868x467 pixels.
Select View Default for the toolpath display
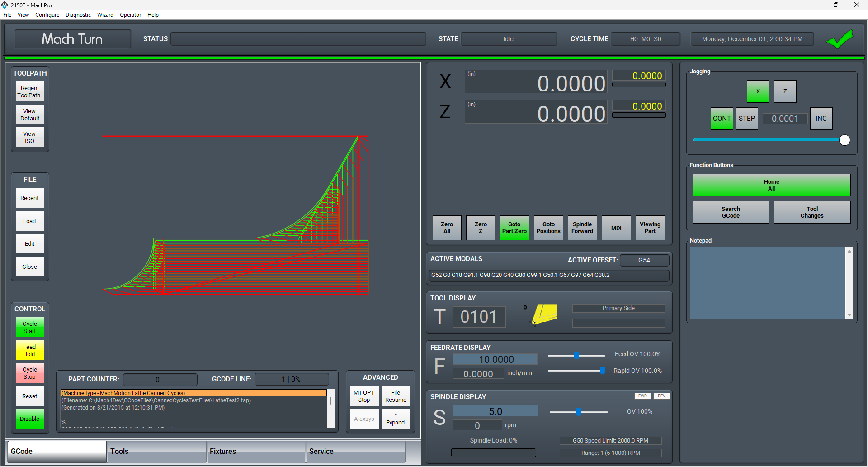point(29,114)
